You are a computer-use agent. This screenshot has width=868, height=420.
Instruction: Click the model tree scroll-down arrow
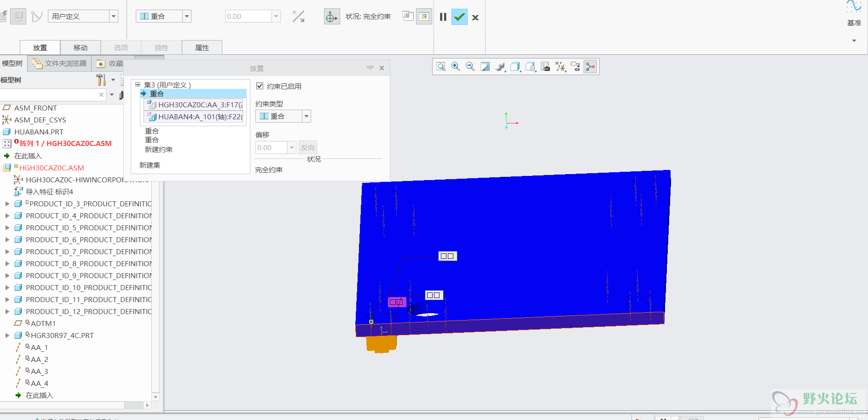(156, 397)
